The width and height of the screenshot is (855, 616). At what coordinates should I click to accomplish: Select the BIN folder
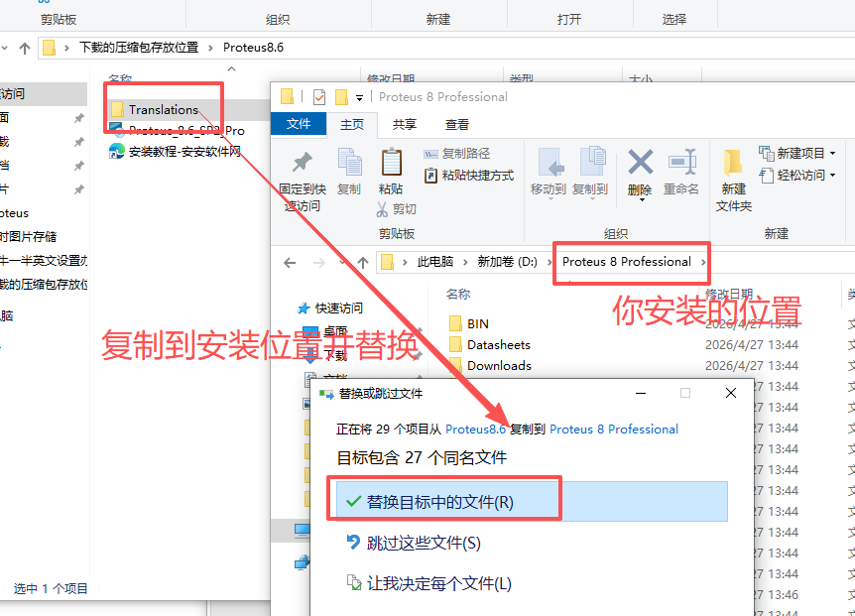[x=478, y=323]
